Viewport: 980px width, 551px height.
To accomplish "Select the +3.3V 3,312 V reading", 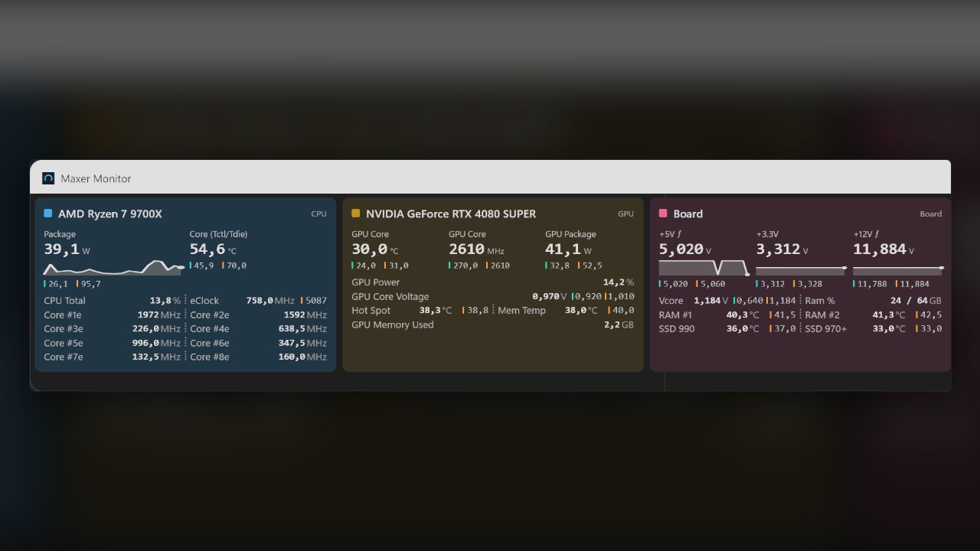I will point(782,249).
